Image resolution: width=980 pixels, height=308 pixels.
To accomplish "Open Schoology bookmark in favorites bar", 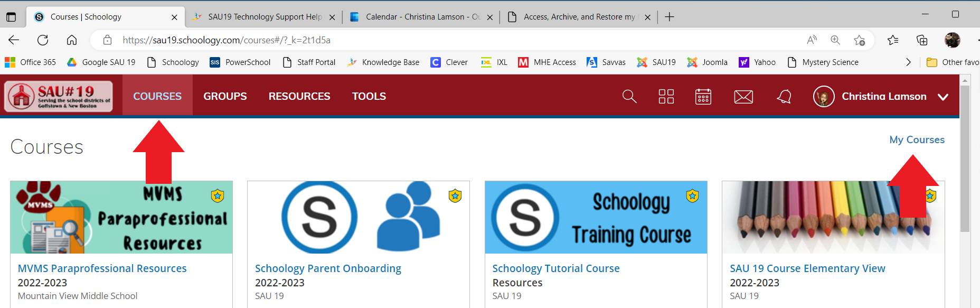I will (173, 62).
